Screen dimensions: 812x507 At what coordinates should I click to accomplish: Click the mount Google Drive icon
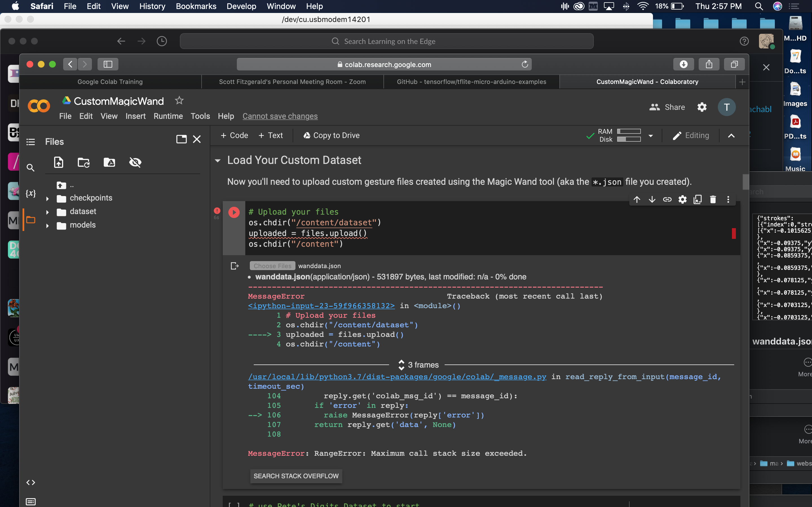tap(109, 163)
